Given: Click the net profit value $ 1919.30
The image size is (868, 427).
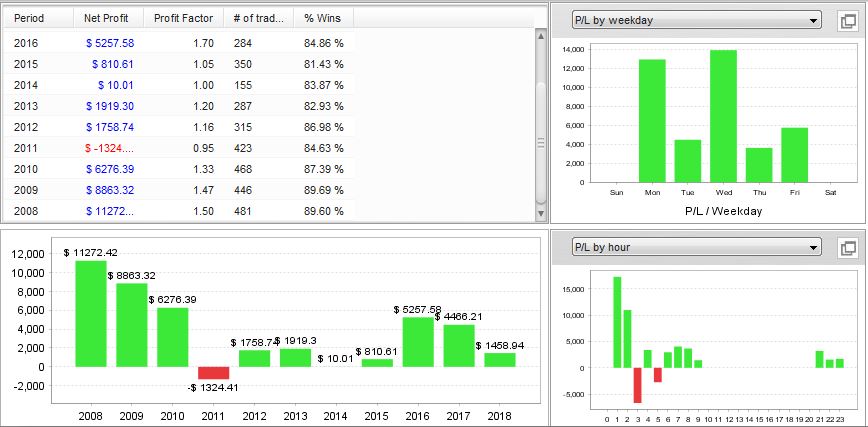Looking at the screenshot, I should (110, 106).
